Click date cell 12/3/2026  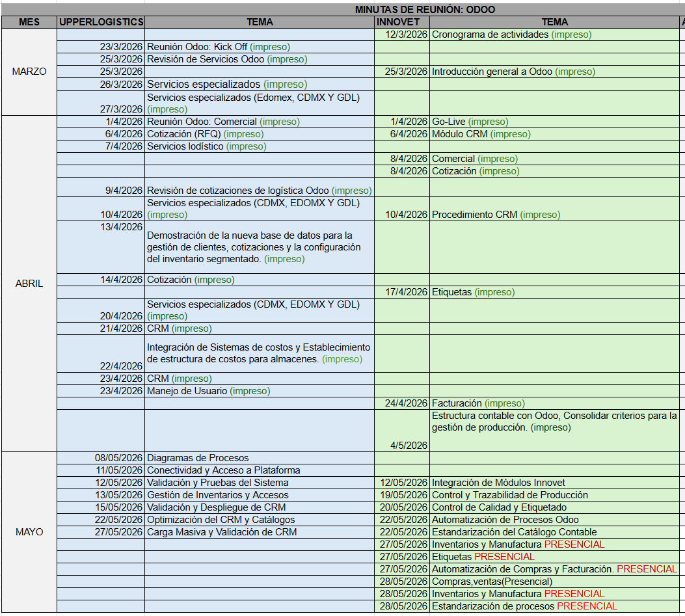coord(402,35)
